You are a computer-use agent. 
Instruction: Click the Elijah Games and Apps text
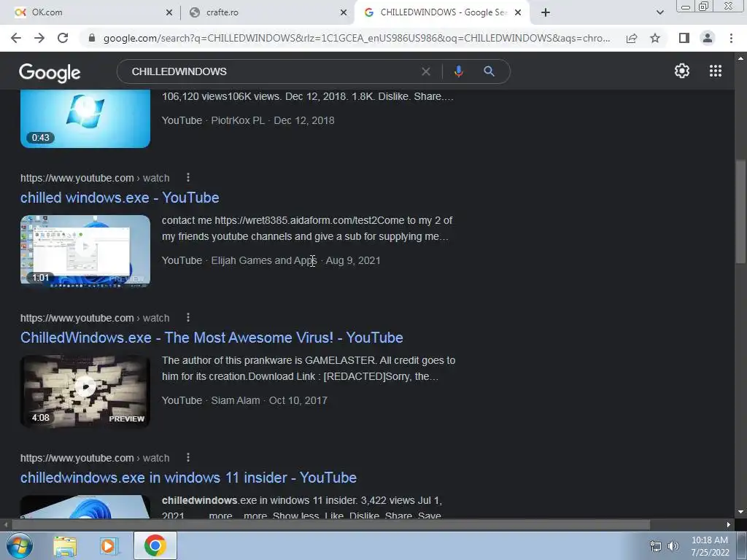click(264, 260)
